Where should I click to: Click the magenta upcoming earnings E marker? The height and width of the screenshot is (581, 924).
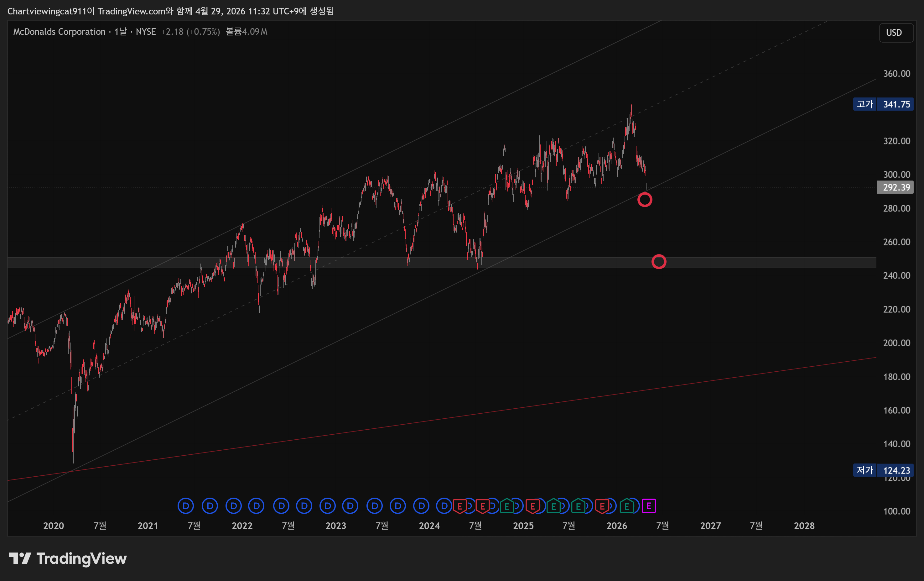(x=648, y=506)
